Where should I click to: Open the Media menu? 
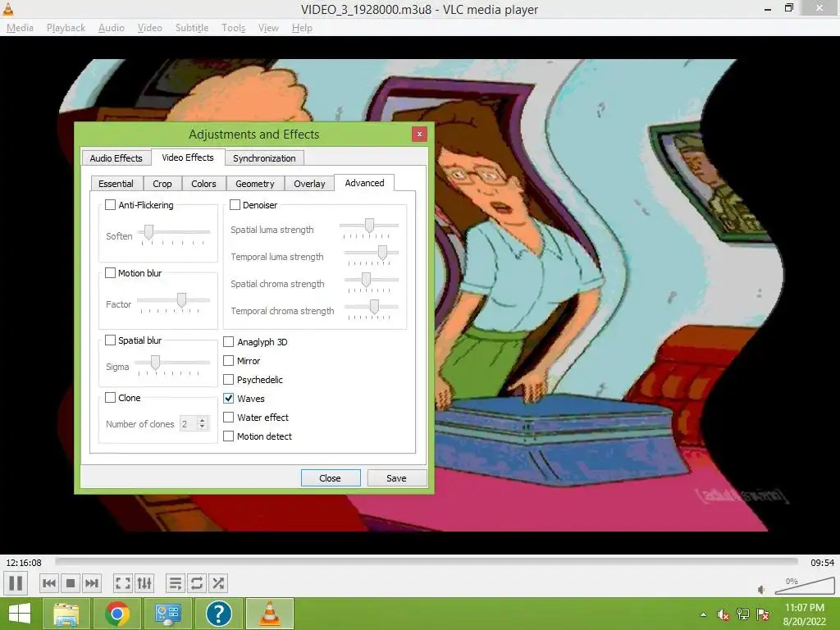pyautogui.click(x=20, y=27)
